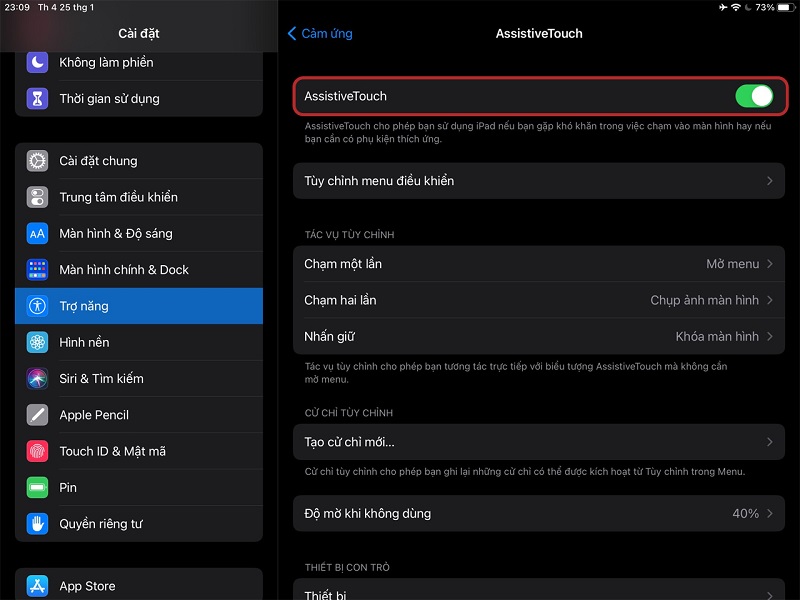Viewport: 800px width, 600px height.
Task: Click the Siri & Tìm kiếm icon
Action: [37, 379]
